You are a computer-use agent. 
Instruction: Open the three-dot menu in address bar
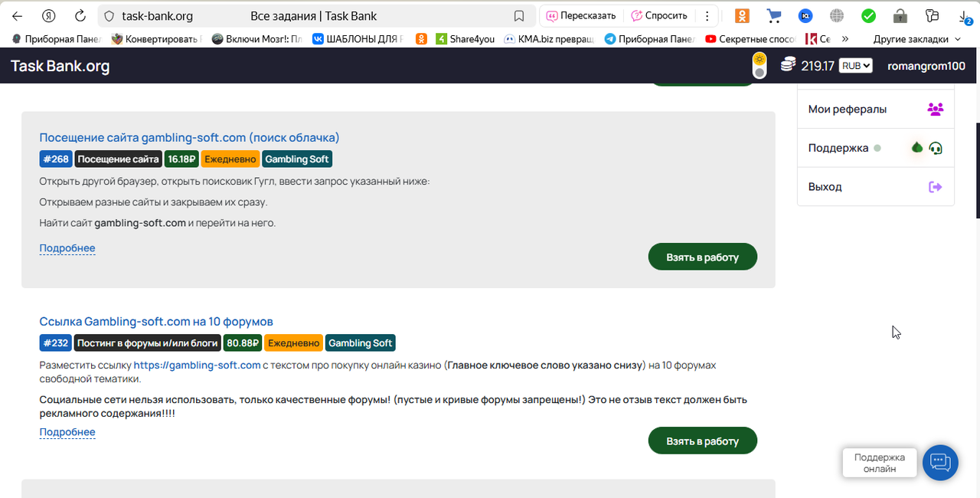pos(707,15)
